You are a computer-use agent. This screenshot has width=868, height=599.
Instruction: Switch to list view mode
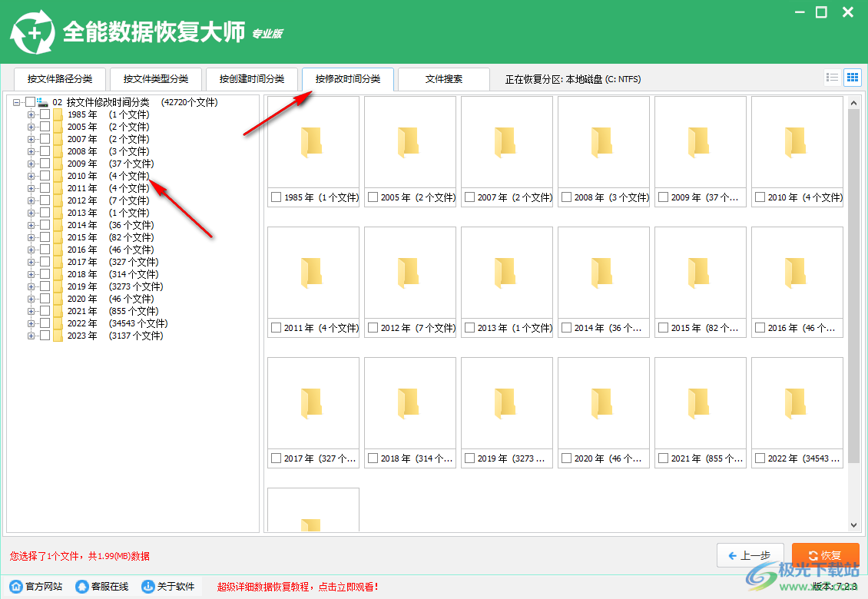pyautogui.click(x=832, y=77)
